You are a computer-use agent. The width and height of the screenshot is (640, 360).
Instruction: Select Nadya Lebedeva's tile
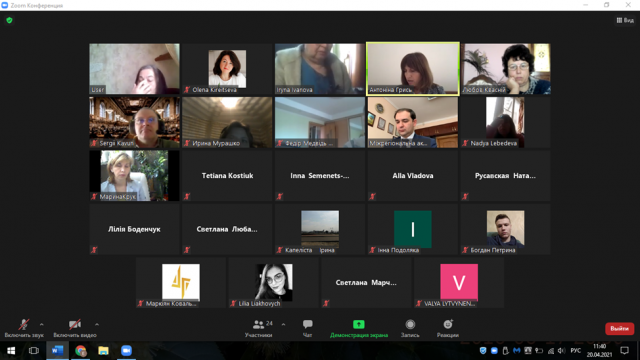point(505,122)
